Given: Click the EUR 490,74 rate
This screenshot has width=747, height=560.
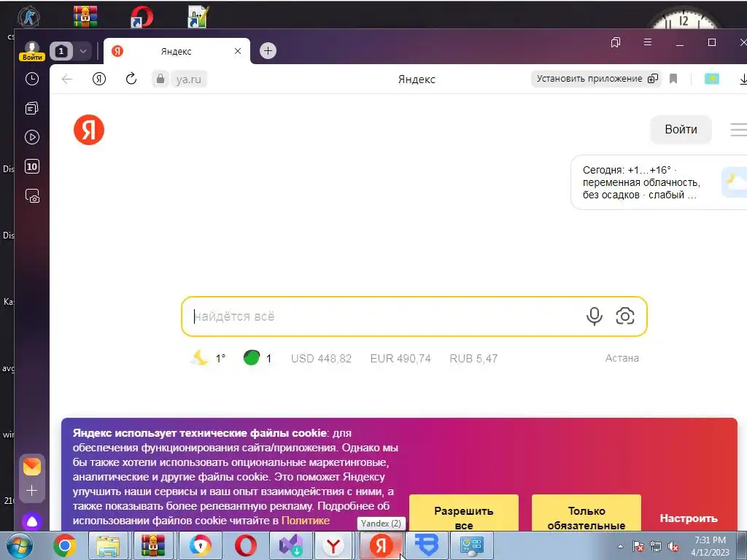Looking at the screenshot, I should [400, 359].
